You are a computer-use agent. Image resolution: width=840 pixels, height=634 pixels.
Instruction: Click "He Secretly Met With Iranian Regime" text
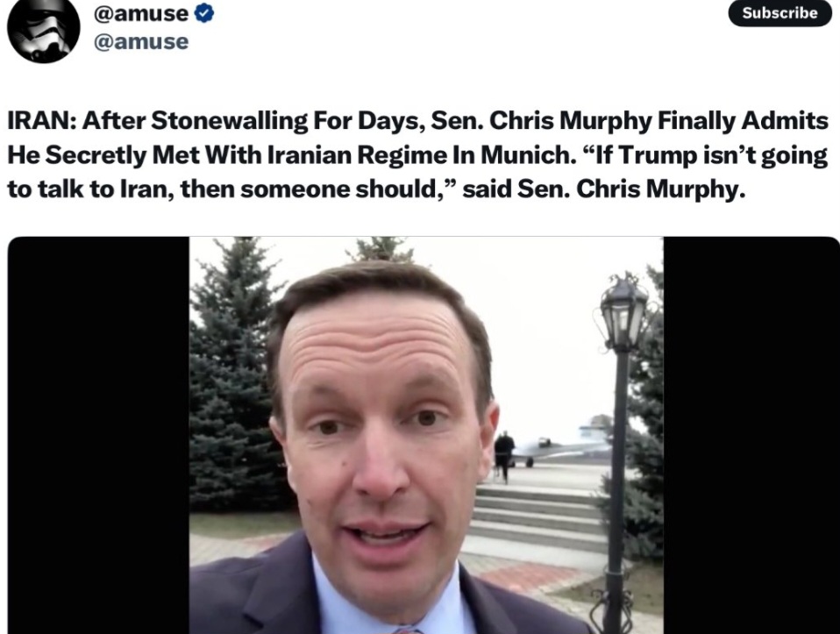229,155
